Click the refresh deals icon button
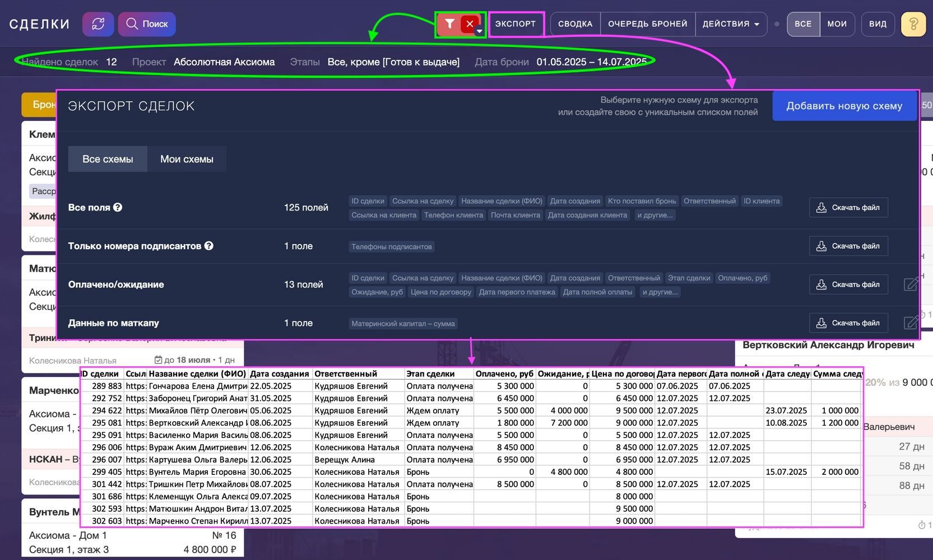This screenshot has width=933, height=560. point(98,24)
